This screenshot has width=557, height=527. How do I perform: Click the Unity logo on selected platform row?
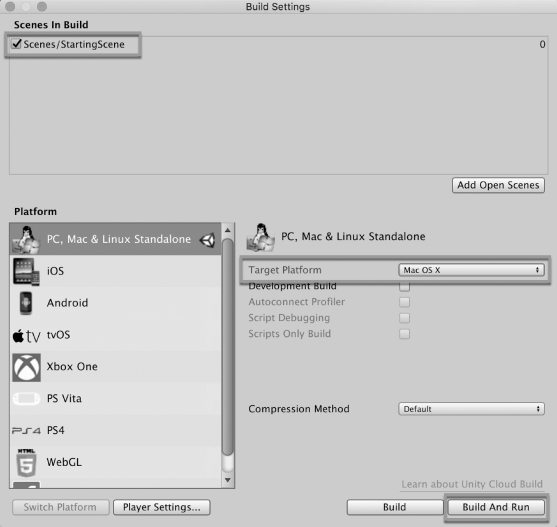[x=207, y=240]
